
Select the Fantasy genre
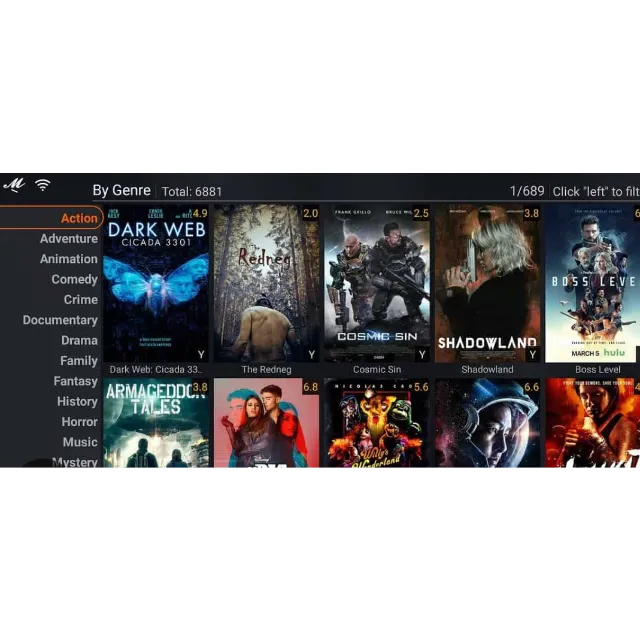click(x=76, y=381)
